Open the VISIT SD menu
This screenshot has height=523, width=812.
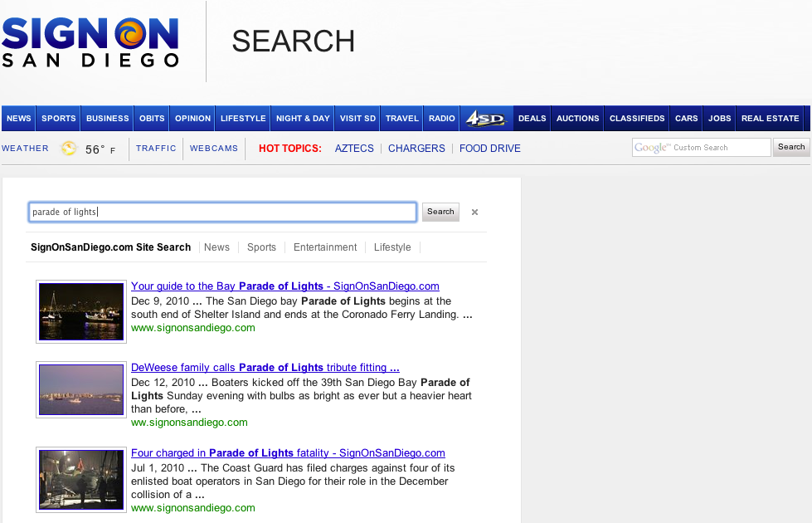click(x=357, y=119)
